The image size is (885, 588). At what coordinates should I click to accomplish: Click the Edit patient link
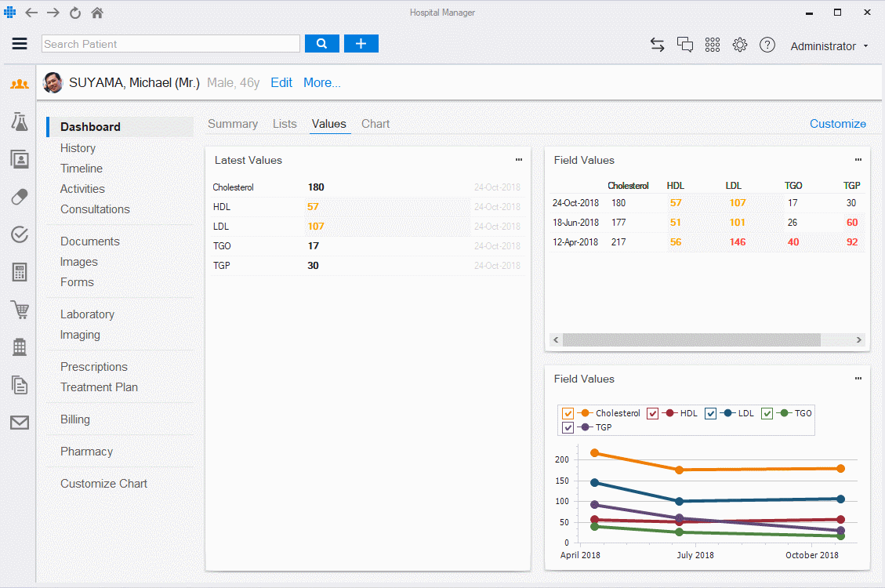click(x=281, y=82)
